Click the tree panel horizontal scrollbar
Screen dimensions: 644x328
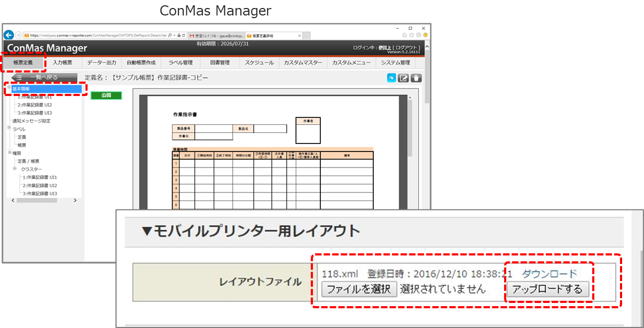pos(36,201)
